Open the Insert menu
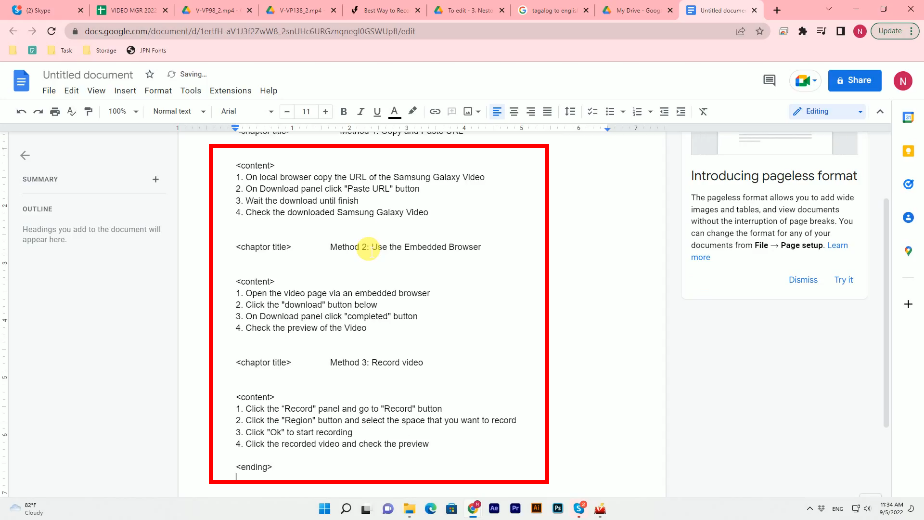This screenshot has width=924, height=520. pos(125,90)
